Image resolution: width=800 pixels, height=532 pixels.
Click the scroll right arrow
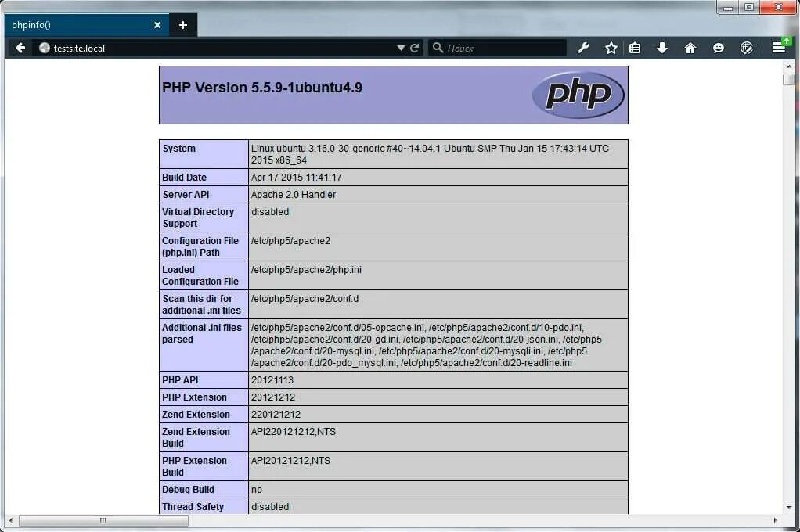[775, 520]
